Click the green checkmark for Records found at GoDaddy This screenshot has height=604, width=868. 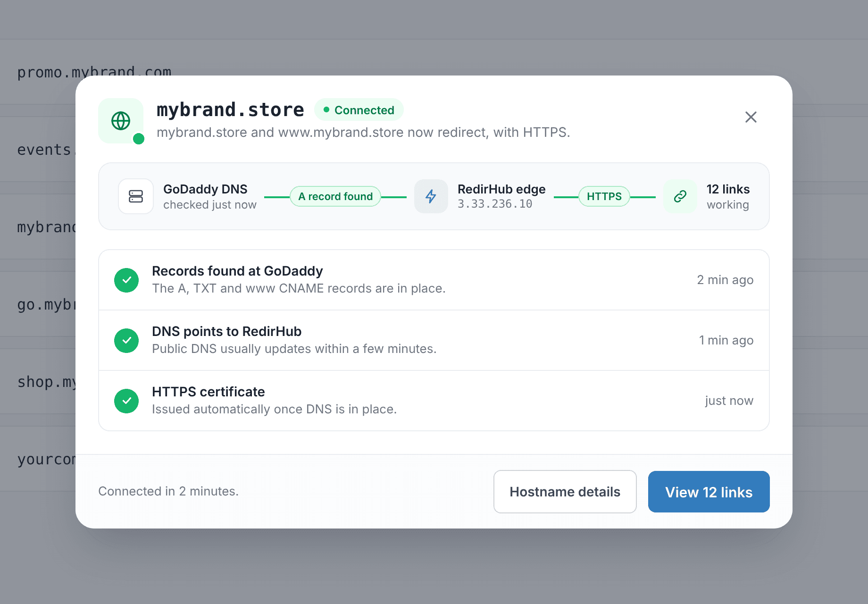click(x=126, y=280)
